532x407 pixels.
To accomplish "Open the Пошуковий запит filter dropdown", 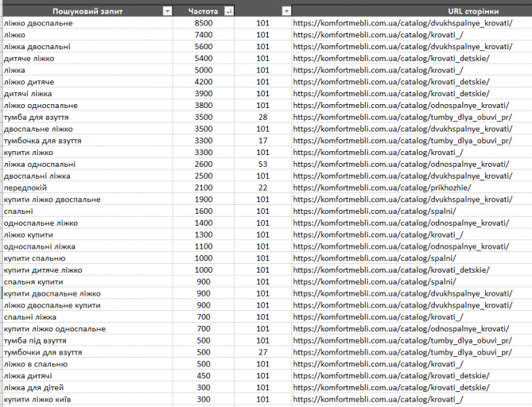I will pyautogui.click(x=167, y=11).
